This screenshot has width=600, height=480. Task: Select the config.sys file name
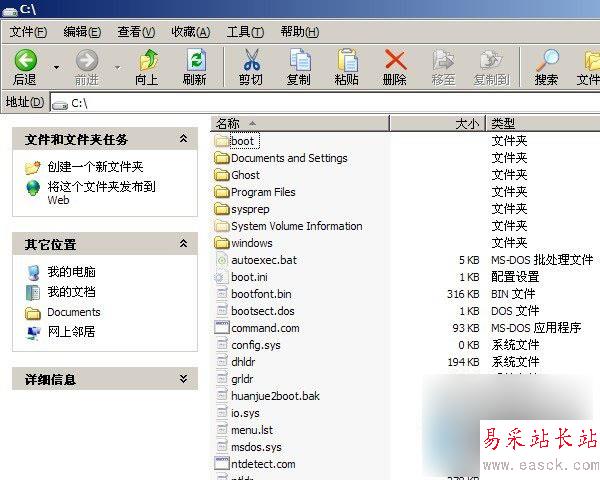click(x=256, y=345)
